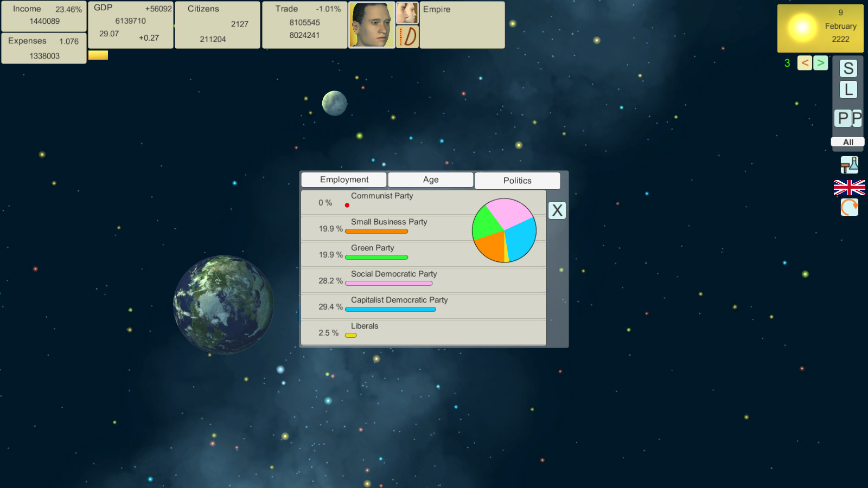The width and height of the screenshot is (868, 488).
Task: Close the politics panel with X
Action: [x=557, y=210]
